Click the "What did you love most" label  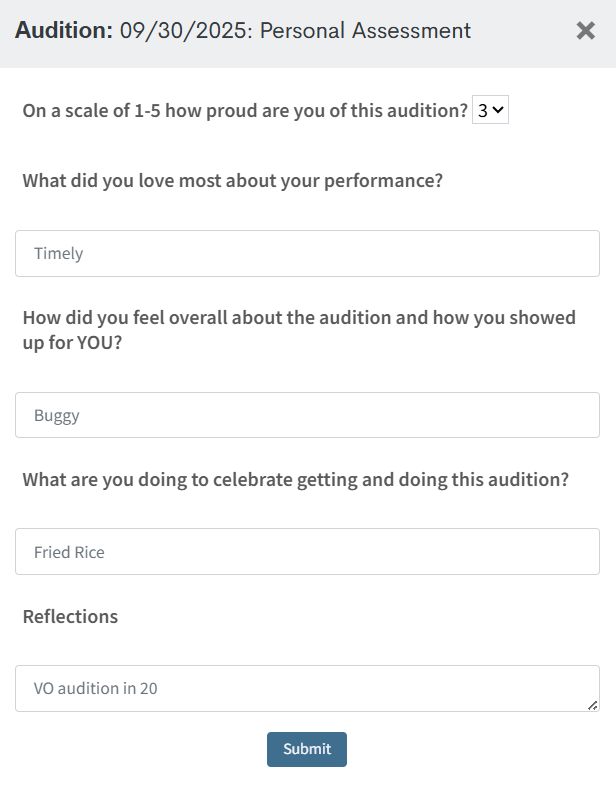232,182
